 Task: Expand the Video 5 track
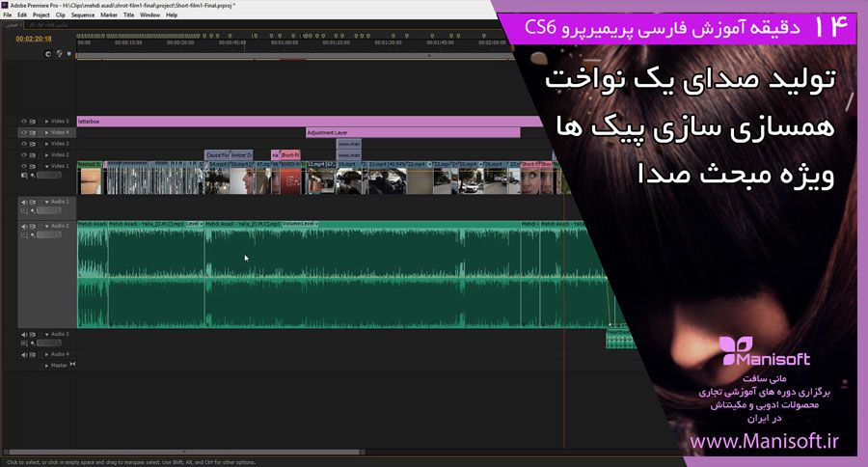(x=46, y=121)
